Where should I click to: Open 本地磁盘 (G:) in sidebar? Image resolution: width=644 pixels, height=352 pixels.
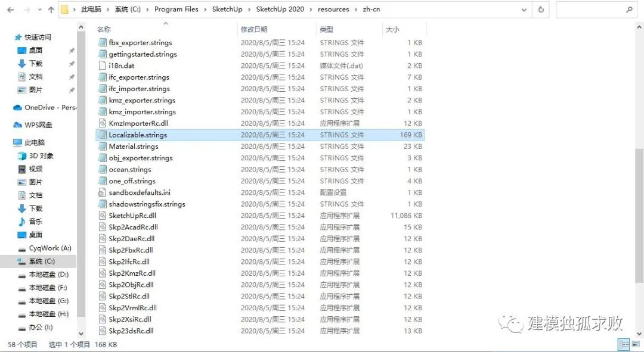(x=48, y=300)
